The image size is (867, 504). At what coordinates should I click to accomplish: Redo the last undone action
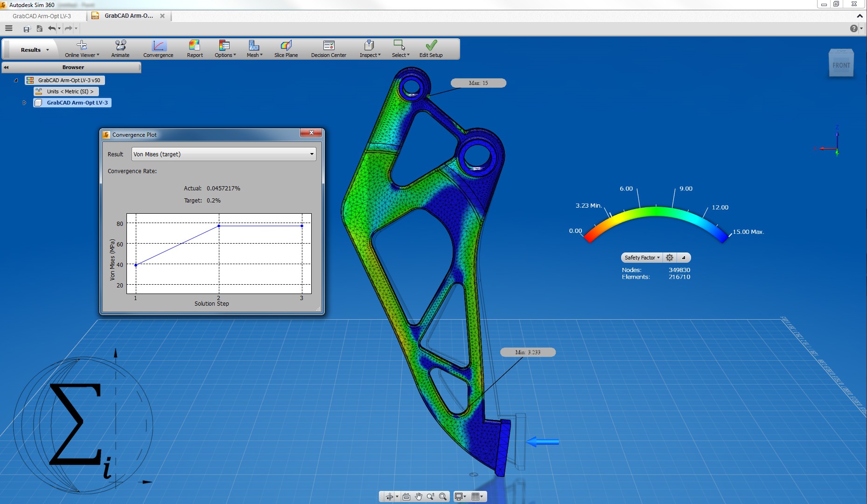click(68, 28)
